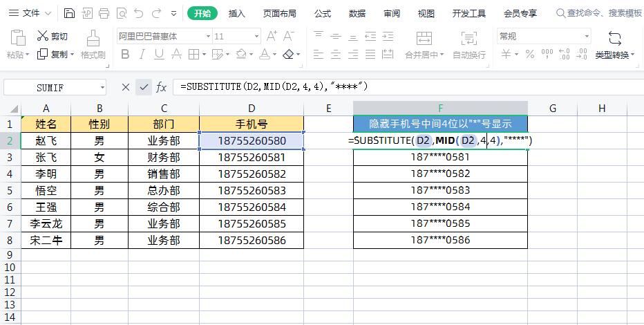
Task: Click the search commands field 查找命令
Action: pos(600,14)
